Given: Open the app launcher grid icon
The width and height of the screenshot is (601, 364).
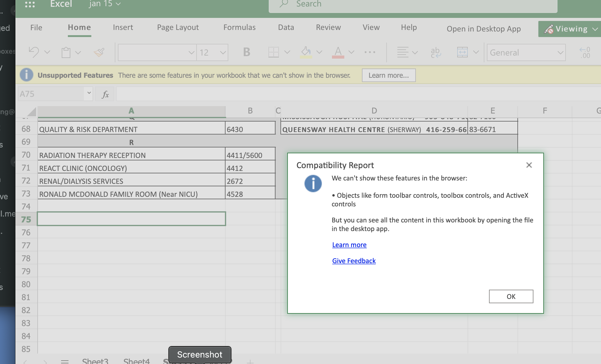Looking at the screenshot, I should pyautogui.click(x=30, y=4).
